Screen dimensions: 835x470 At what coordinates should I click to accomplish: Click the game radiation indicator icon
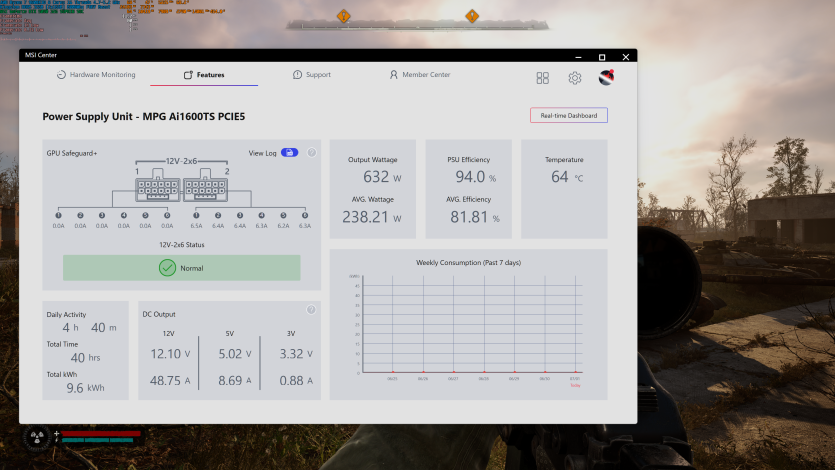point(37,438)
